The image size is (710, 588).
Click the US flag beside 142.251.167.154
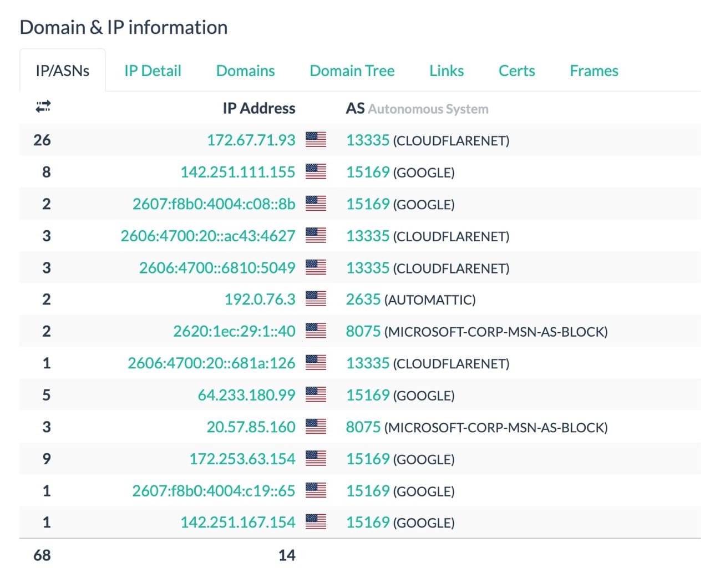click(x=316, y=522)
